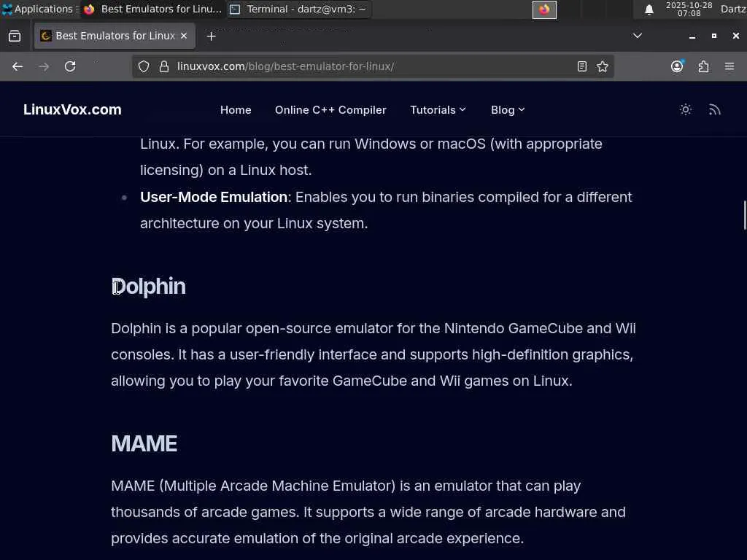Viewport: 747px width, 560px height.
Task: Open the Firefox account icon
Action: 677,66
